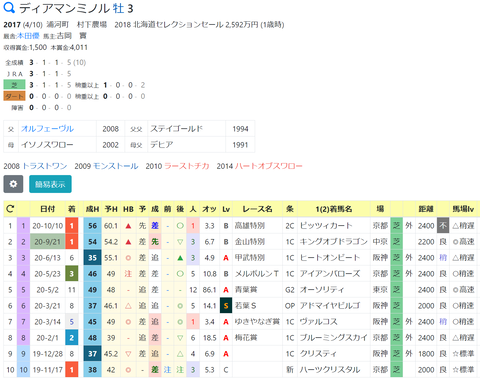The height and width of the screenshot is (379, 480).
Task: Open settings with the gray gear button
Action: [13, 184]
